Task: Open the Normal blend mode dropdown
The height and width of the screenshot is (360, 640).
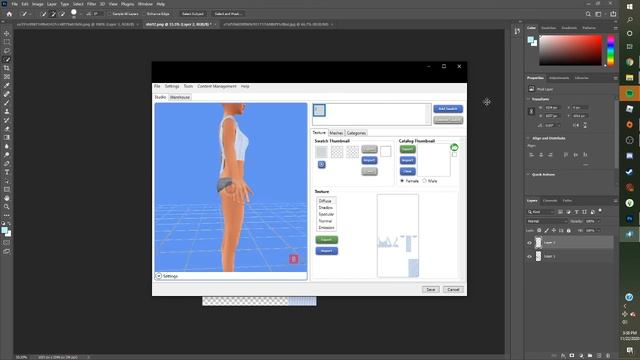Action: pos(547,221)
